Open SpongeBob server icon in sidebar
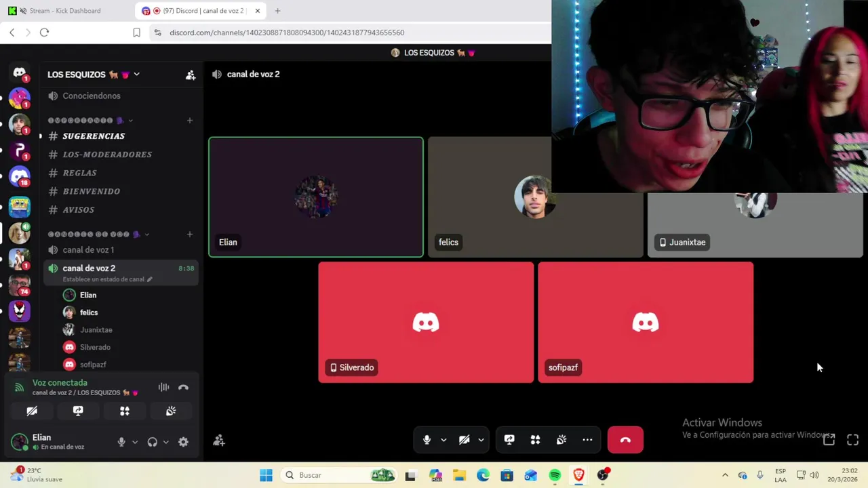This screenshot has height=488, width=868. [x=19, y=206]
